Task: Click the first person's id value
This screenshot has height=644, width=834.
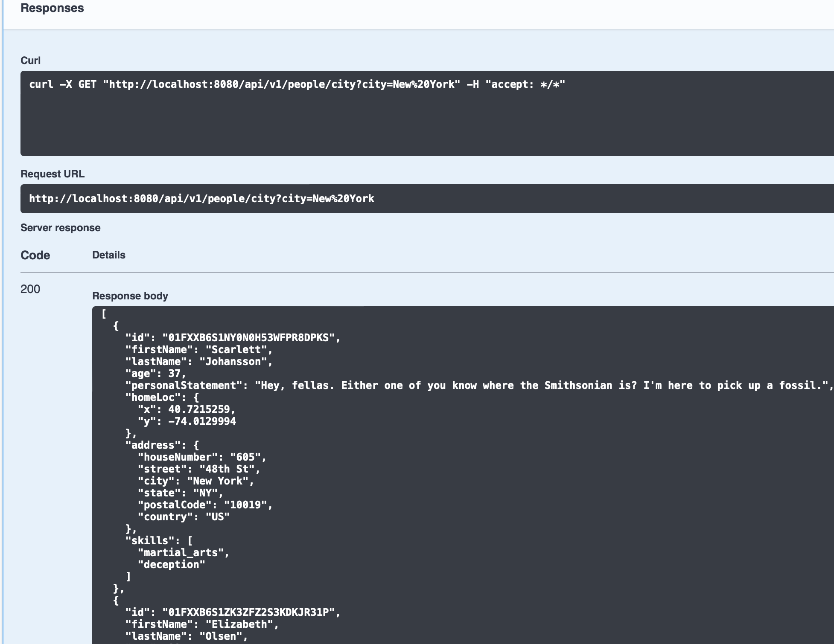Action: click(250, 338)
